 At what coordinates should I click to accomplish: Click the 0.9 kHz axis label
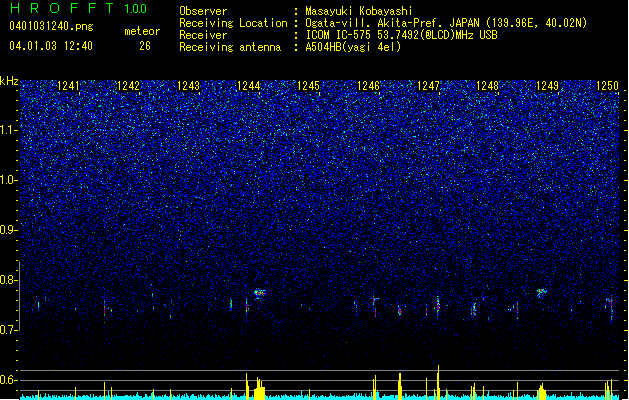coord(9,230)
